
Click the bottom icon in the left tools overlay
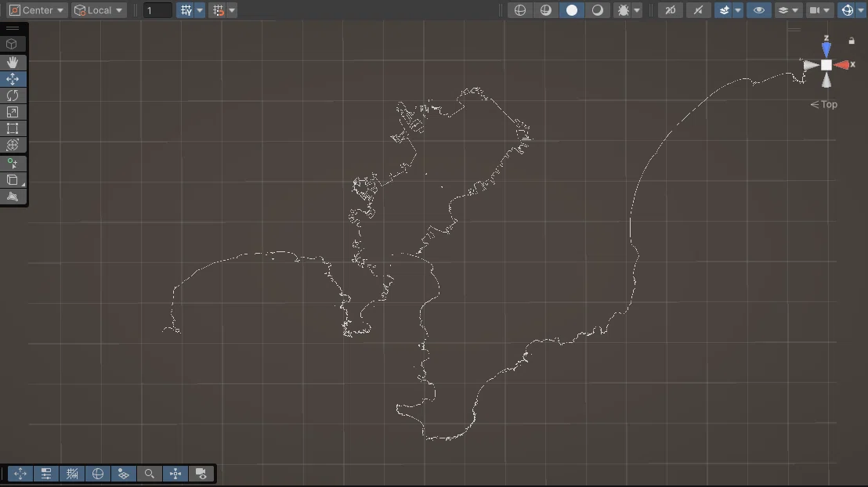pyautogui.click(x=13, y=197)
